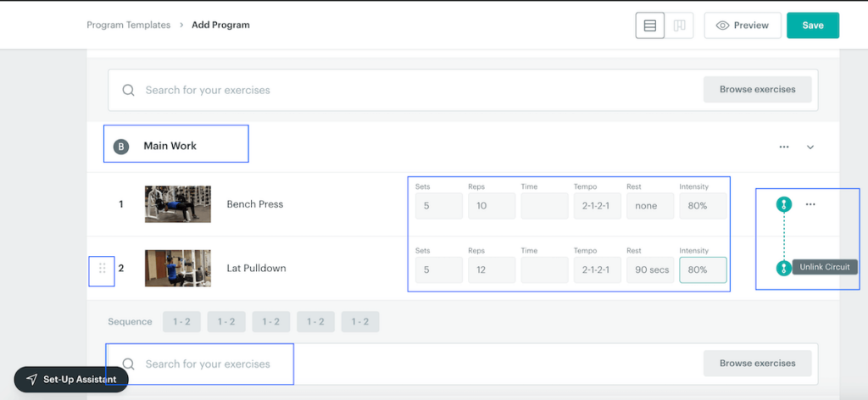Image resolution: width=868 pixels, height=400 pixels.
Task: Click the circuit link icon beside Bench Press
Action: click(785, 204)
